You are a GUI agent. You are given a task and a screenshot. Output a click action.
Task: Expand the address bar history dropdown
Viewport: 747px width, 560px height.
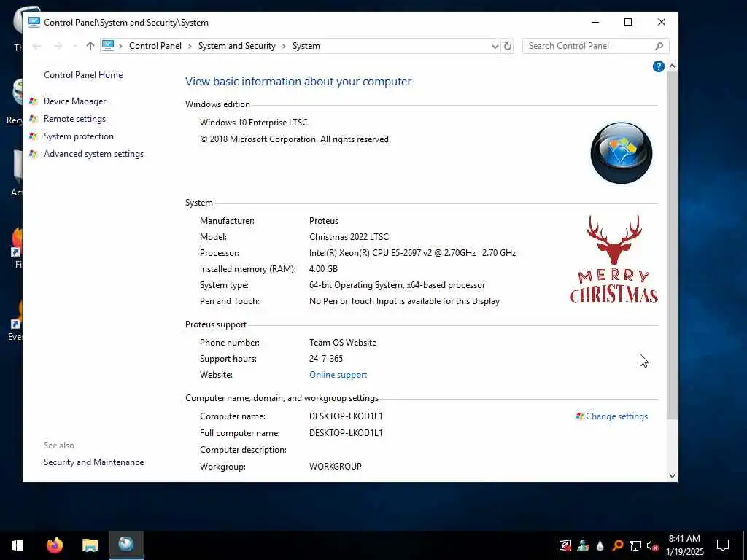coord(495,46)
